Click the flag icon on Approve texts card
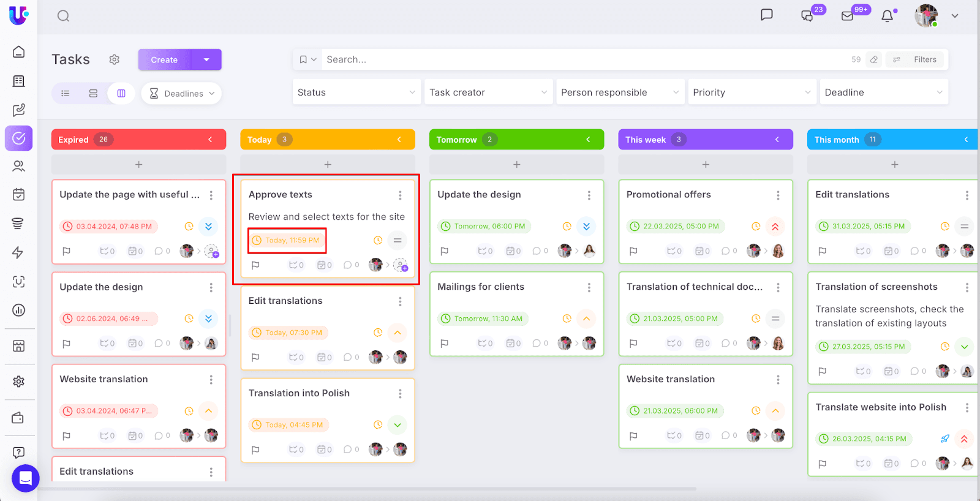The image size is (980, 501). click(x=256, y=265)
